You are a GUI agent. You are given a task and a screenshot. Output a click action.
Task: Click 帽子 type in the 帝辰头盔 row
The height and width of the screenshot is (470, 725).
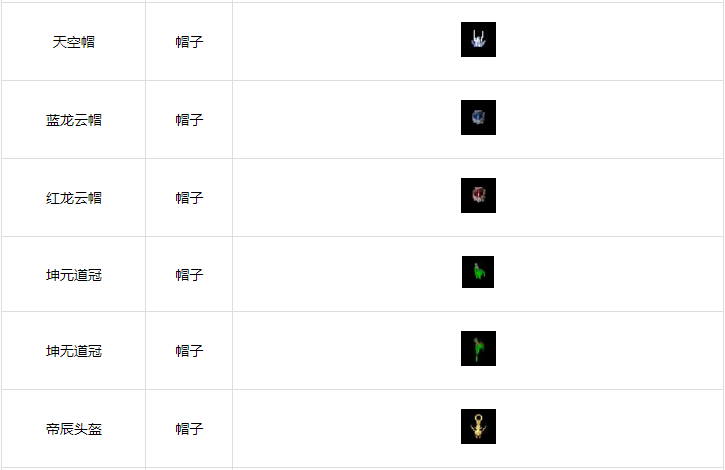coord(189,430)
